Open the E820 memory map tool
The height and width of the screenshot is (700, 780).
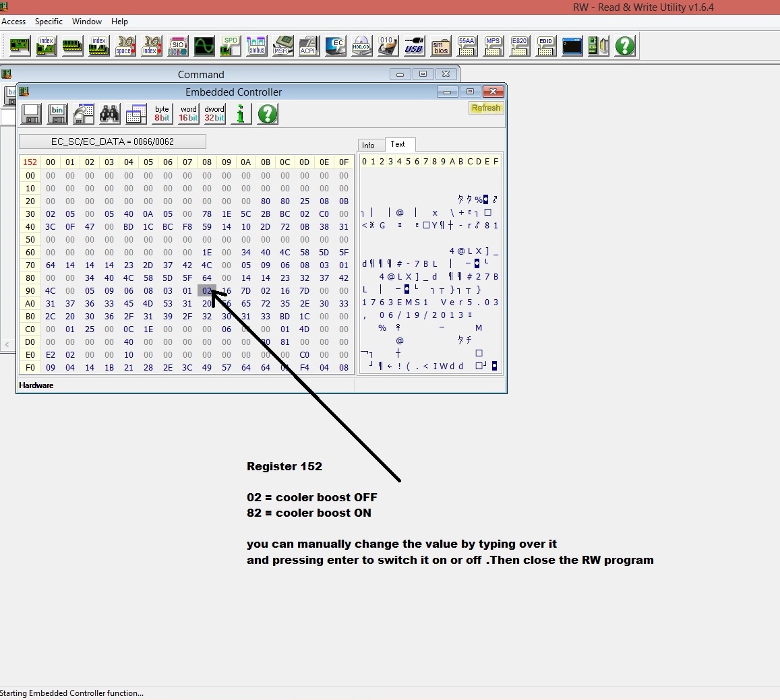(519, 46)
